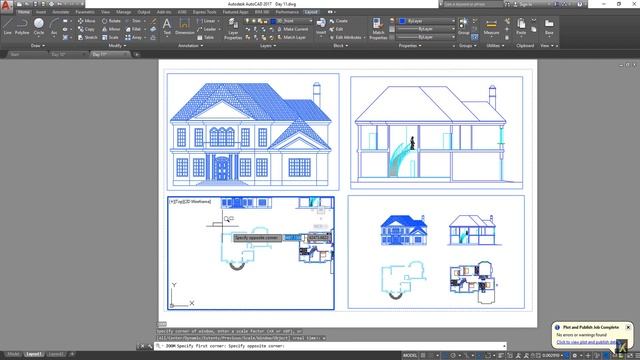Switch to the Layout1 tab at bottom
This screenshot has height=360, width=640.
34,354
